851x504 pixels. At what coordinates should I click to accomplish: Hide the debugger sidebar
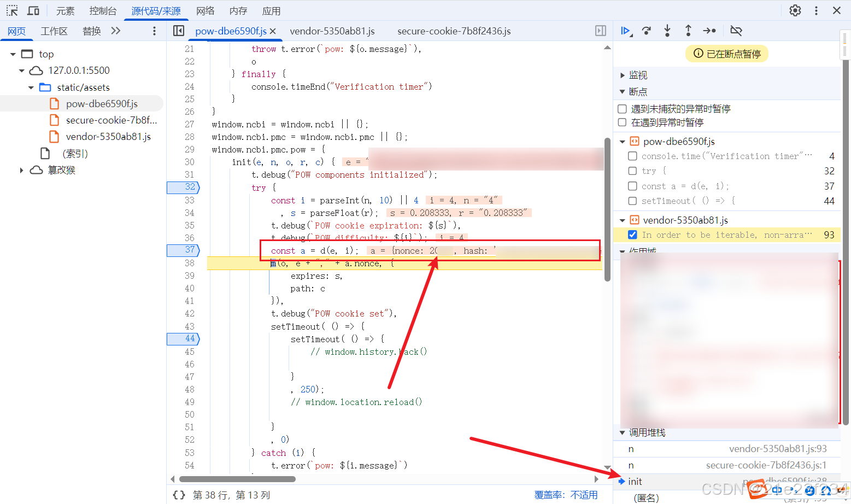tap(601, 31)
